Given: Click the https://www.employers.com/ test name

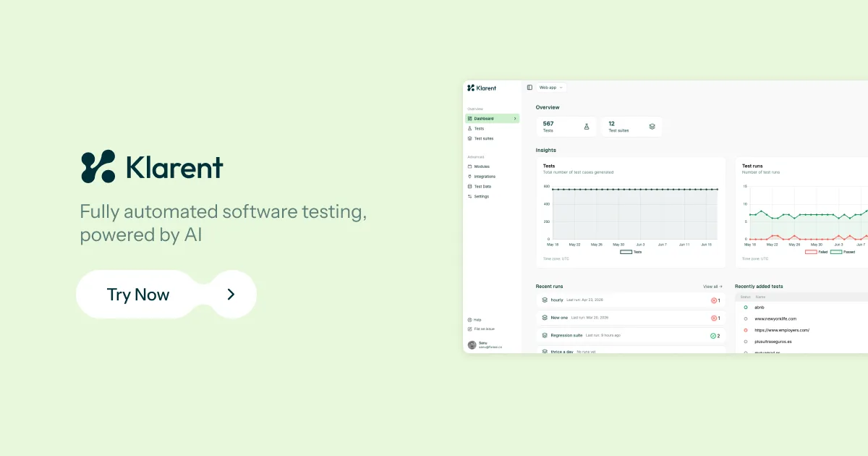Looking at the screenshot, I should [x=782, y=330].
